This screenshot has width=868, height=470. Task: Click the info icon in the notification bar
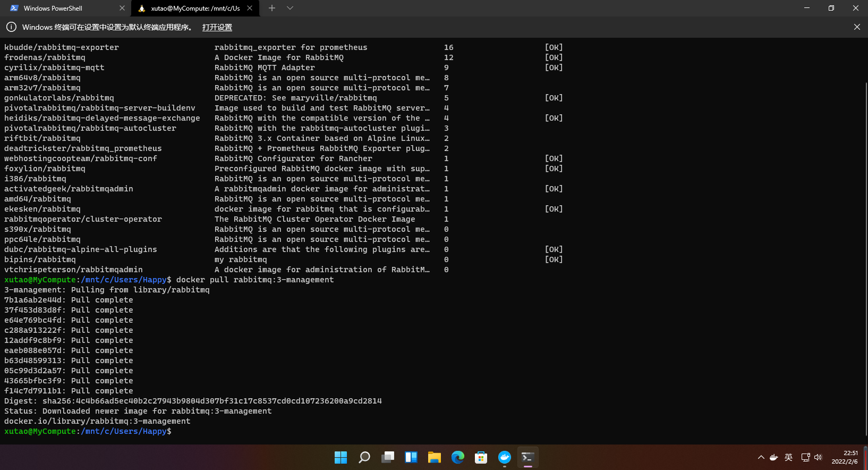pyautogui.click(x=11, y=27)
